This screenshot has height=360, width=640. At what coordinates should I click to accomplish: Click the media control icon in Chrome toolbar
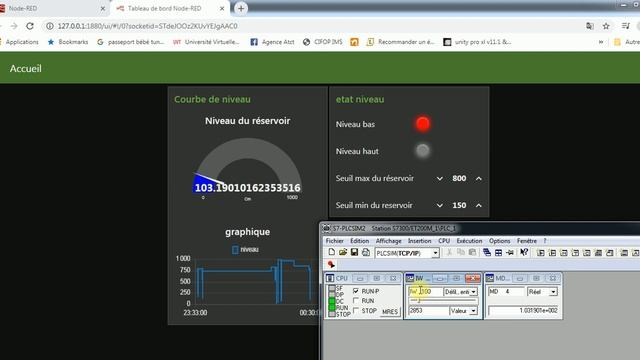coord(626,26)
